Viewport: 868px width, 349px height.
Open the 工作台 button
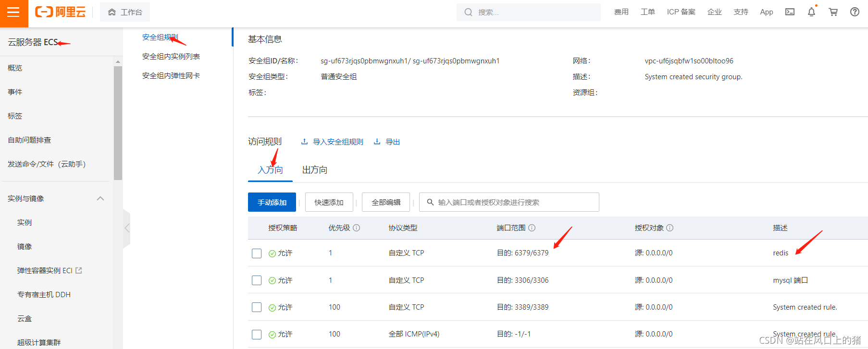(x=125, y=12)
